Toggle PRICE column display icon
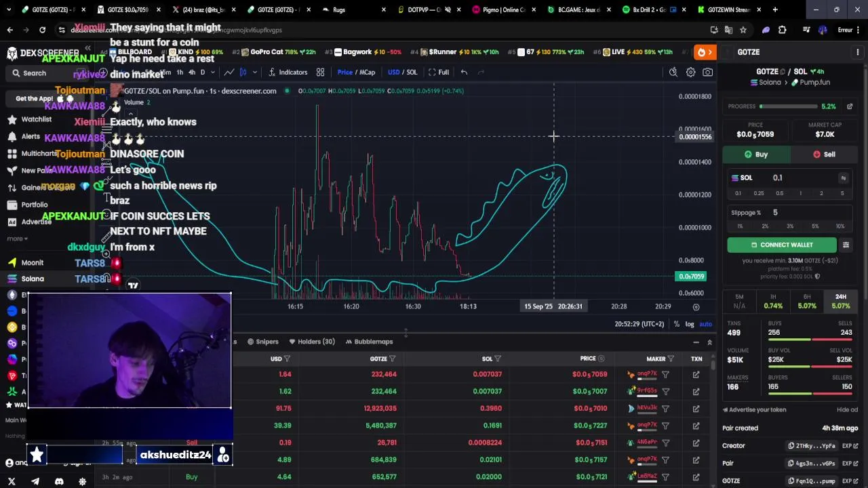Image resolution: width=868 pixels, height=488 pixels. tap(601, 359)
